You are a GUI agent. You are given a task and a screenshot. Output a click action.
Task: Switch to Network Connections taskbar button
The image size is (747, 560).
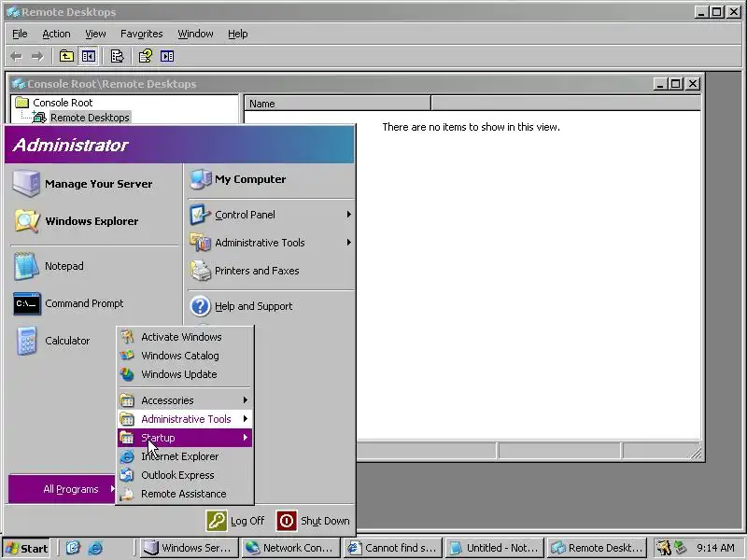[x=290, y=548]
